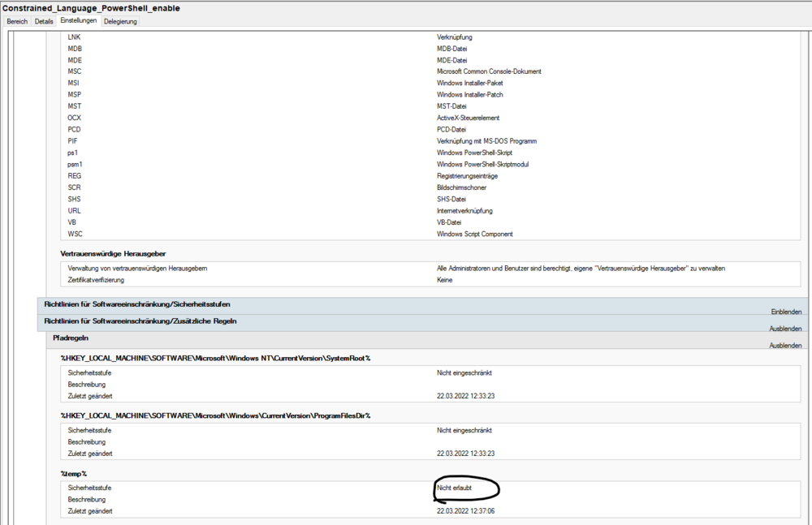The image size is (812, 525).
Task: Click the Verwaltung von vertrauenswürdigen Herausgebern row
Action: tap(133, 268)
